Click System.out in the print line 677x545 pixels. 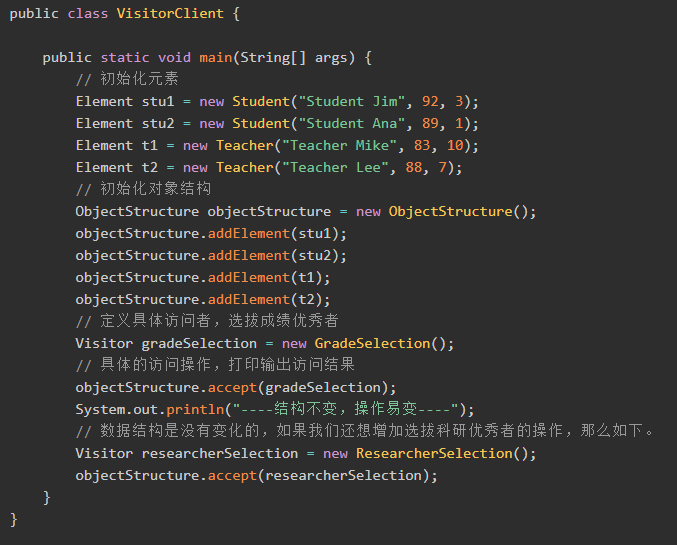[117, 410]
